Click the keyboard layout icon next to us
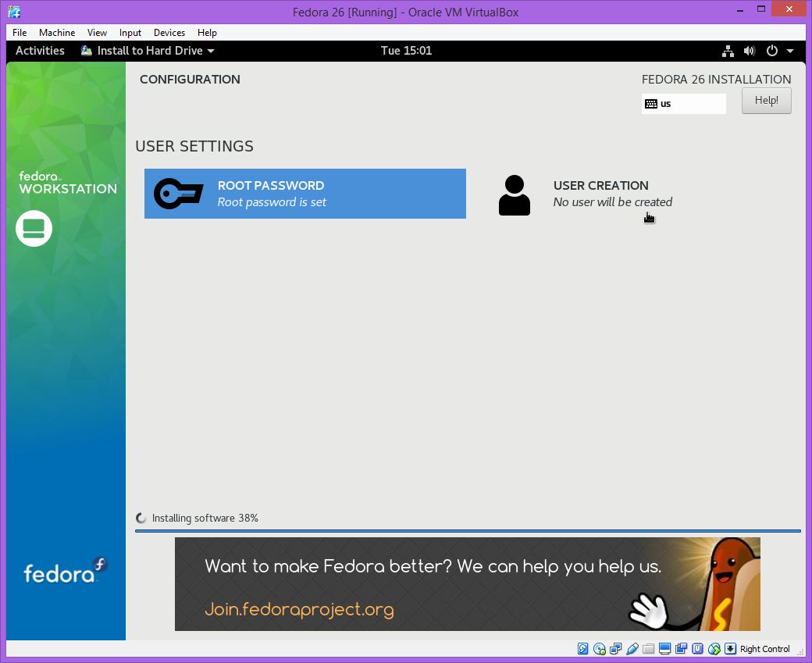812x663 pixels. click(651, 104)
